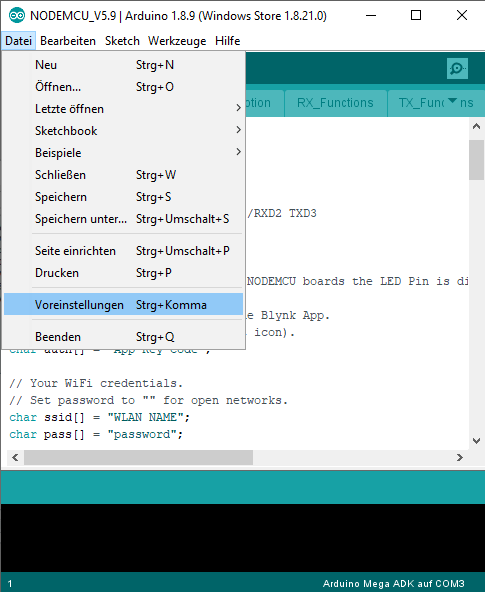The height and width of the screenshot is (592, 485).
Task: Click the vertical scrollbar up arrow
Action: (476, 127)
